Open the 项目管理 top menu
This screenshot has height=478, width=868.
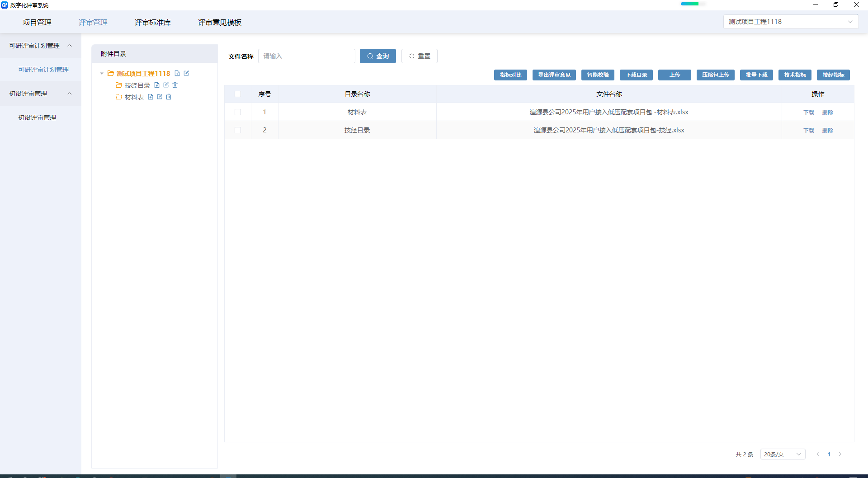point(37,22)
